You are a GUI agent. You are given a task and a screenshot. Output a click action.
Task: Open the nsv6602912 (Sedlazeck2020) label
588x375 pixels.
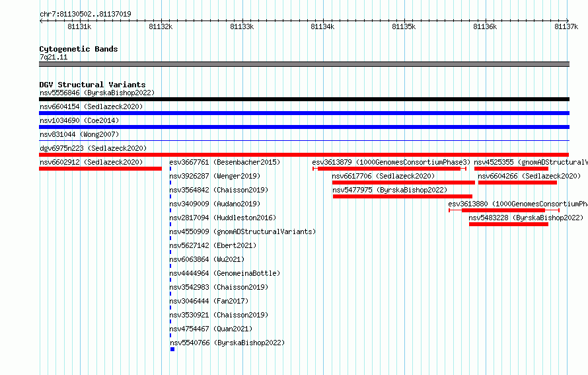point(91,162)
